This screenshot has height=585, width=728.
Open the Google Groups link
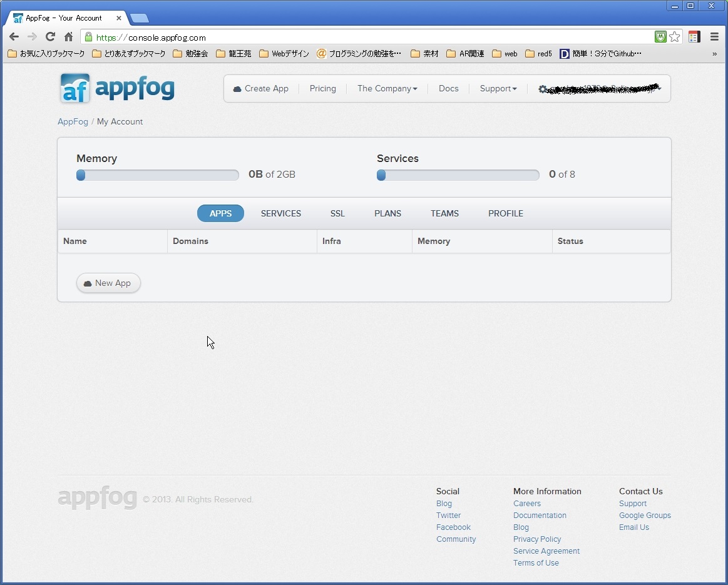[x=645, y=516]
